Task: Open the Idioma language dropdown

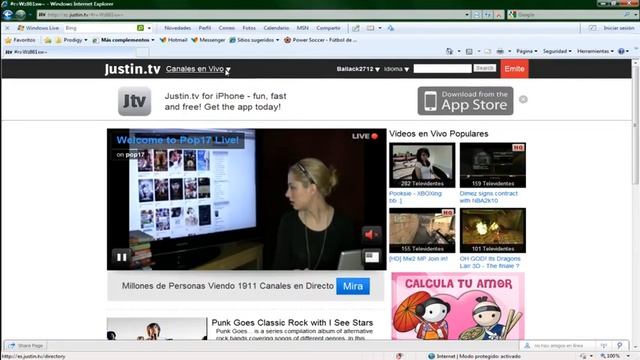Action: (396, 69)
